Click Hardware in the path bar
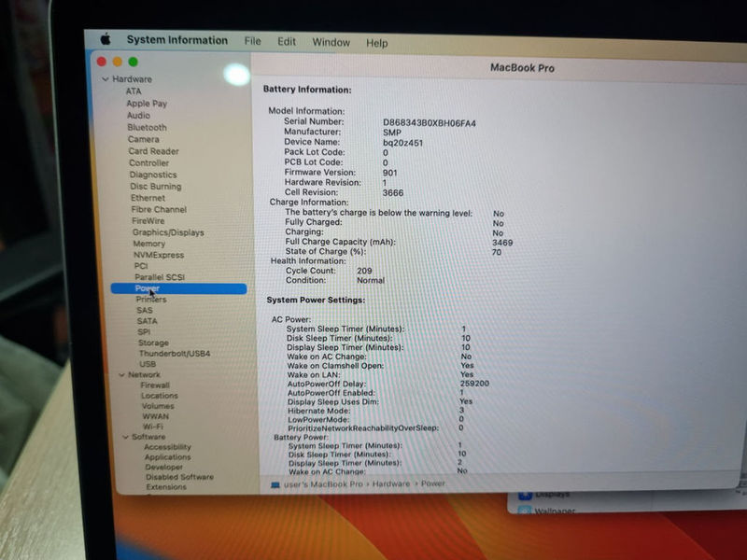Screen dimensions: 747x560 (391, 483)
